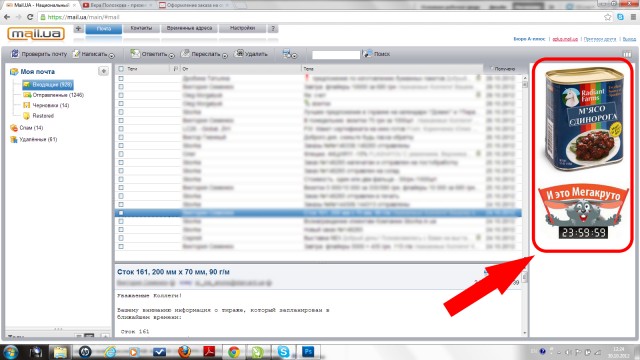
Task: Click the unicorn meat can advertisement
Action: [x=584, y=120]
